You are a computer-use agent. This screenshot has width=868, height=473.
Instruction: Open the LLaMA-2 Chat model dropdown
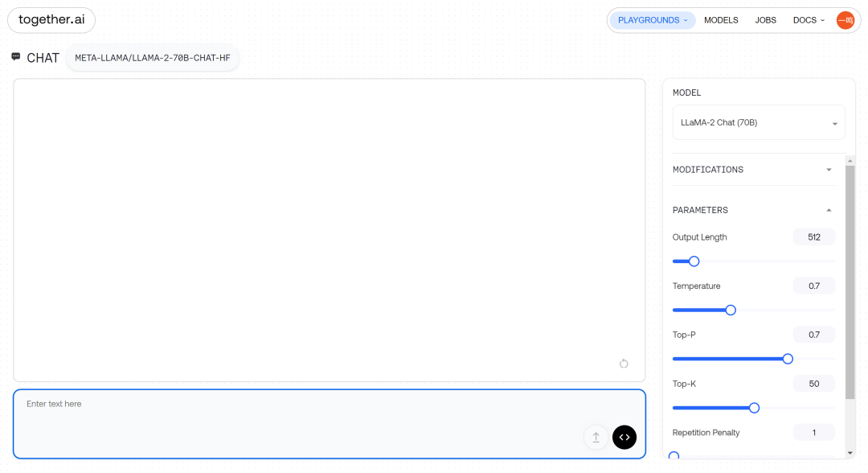[759, 123]
